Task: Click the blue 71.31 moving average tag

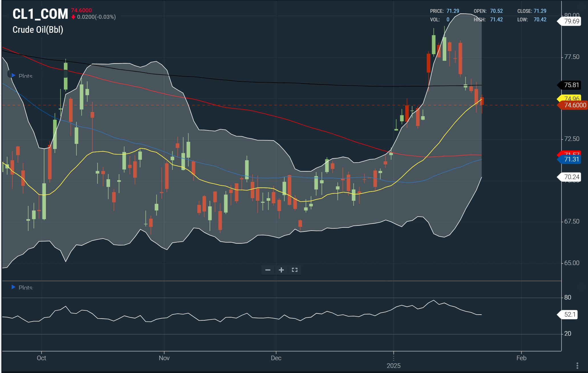Action: click(571, 160)
